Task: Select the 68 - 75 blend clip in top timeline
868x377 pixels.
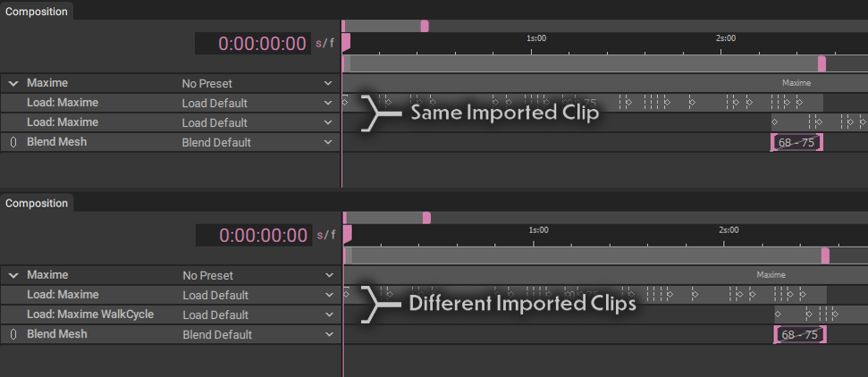Action: point(796,142)
